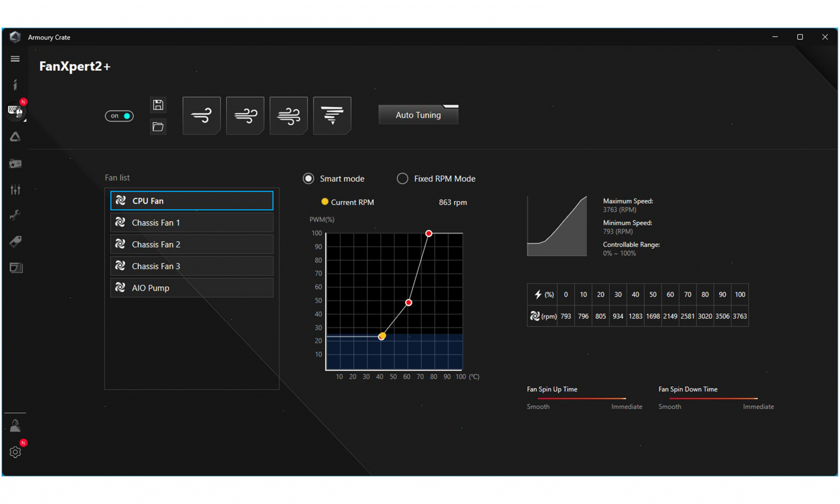Toggle the FanXpert on/off switch
Screen dimensions: 840x504
coord(119,116)
